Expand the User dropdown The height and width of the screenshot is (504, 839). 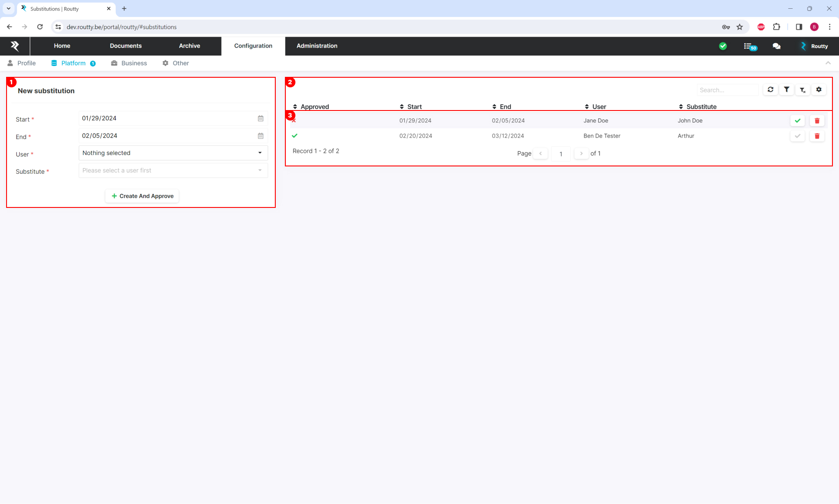pos(173,153)
